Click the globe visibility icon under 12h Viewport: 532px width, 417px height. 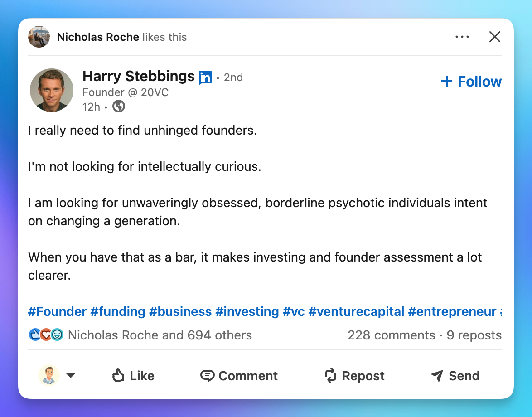point(119,107)
